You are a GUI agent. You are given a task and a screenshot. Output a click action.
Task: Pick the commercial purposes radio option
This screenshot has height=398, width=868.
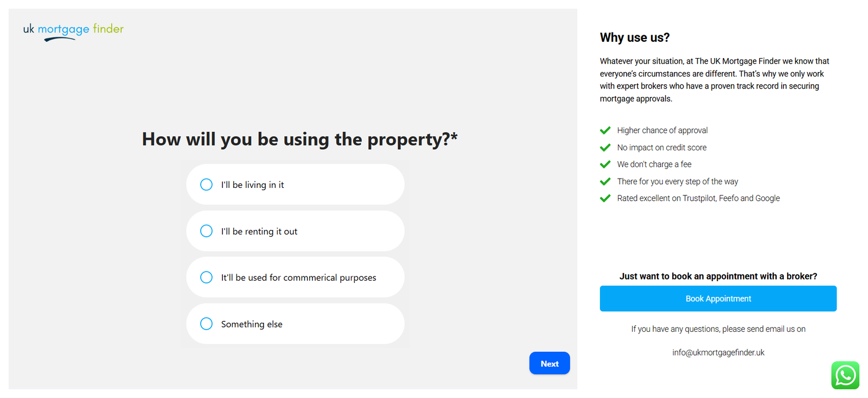point(206,277)
